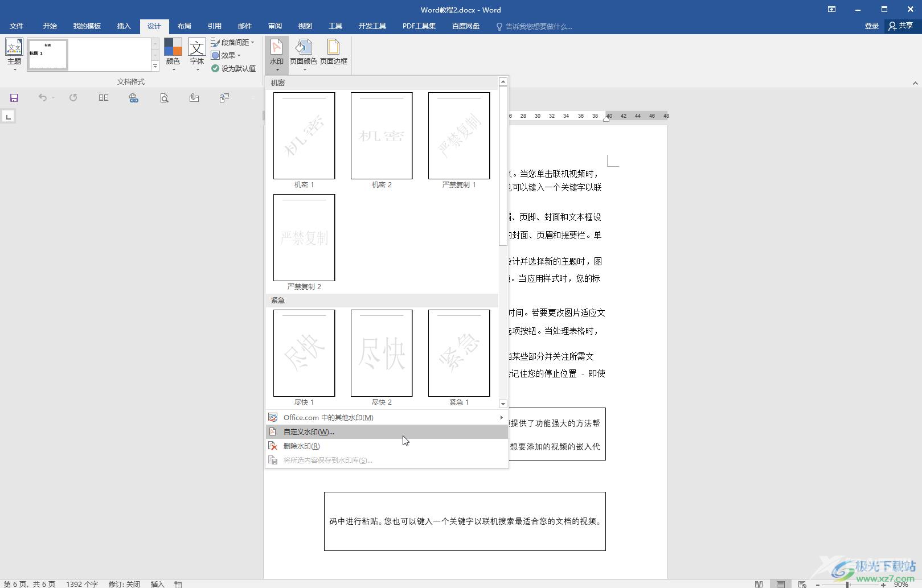Click the zoom slider handle
This screenshot has width=922, height=588.
[847, 585]
